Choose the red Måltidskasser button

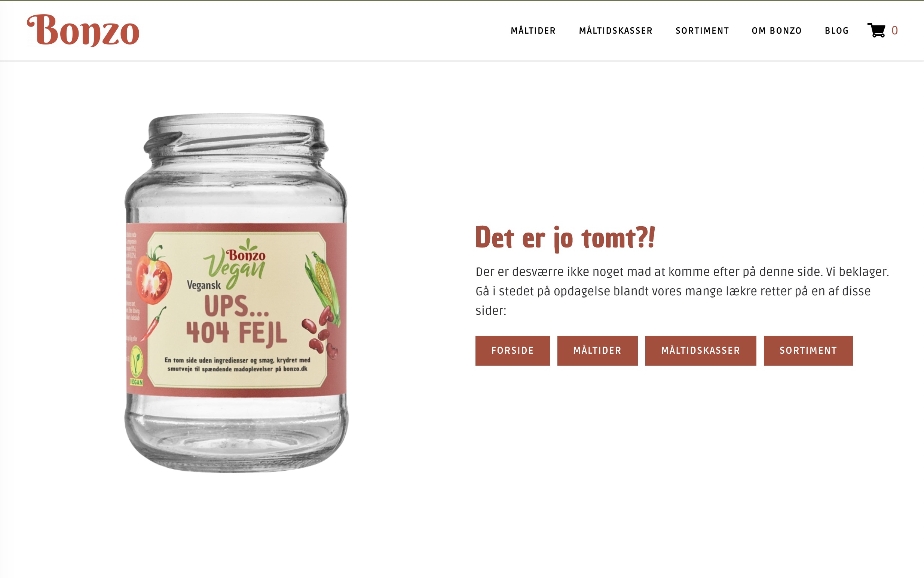(x=701, y=351)
